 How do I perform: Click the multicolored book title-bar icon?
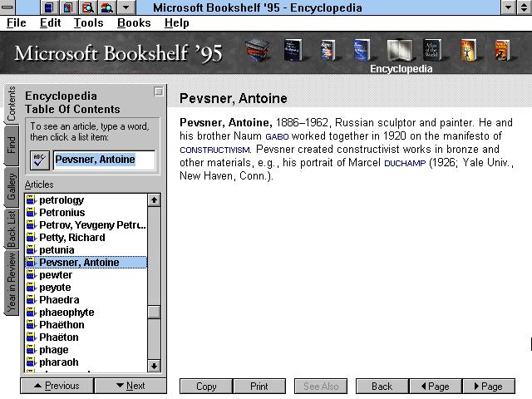point(68,7)
